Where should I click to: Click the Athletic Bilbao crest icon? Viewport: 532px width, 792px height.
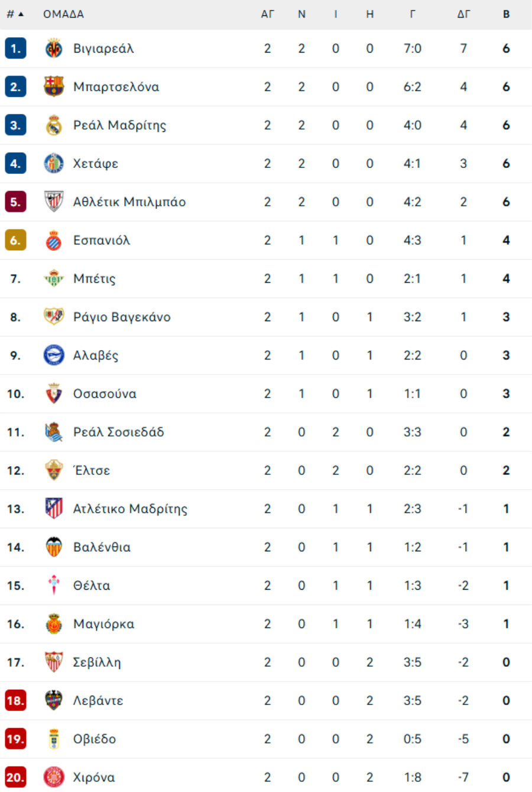[54, 202]
